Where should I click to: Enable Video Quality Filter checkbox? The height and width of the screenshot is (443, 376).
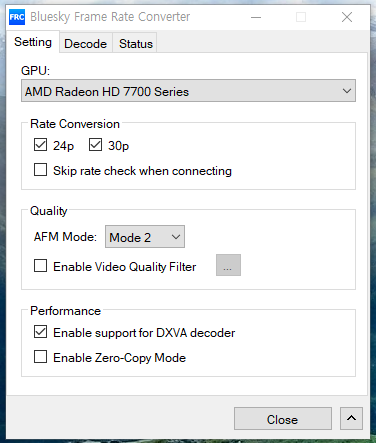tap(40, 266)
